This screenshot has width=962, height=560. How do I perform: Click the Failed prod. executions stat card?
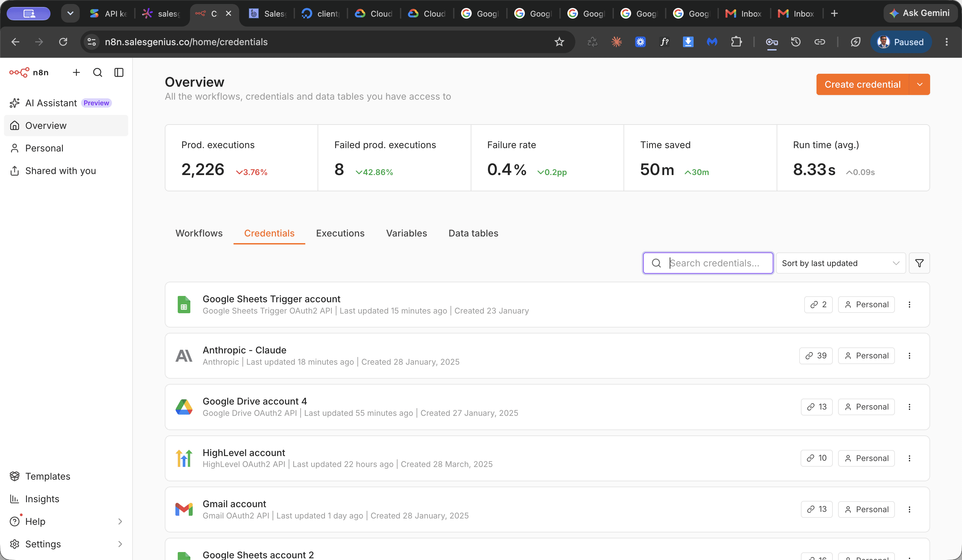394,158
